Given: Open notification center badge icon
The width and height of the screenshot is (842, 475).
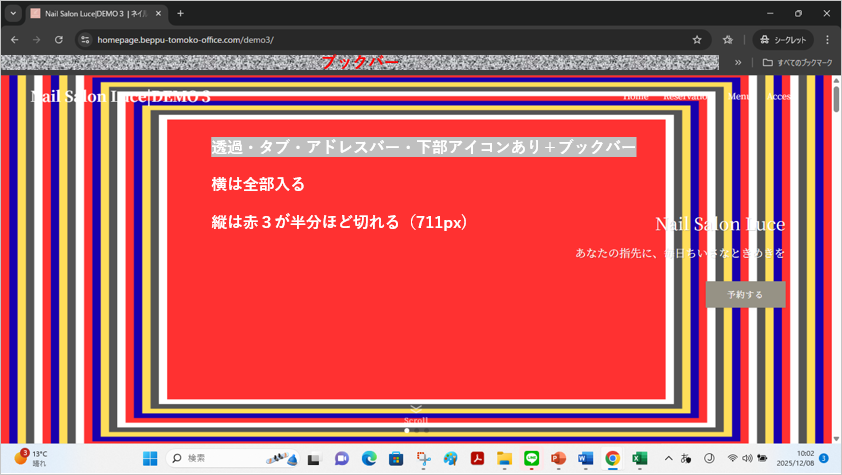Looking at the screenshot, I should (x=824, y=458).
